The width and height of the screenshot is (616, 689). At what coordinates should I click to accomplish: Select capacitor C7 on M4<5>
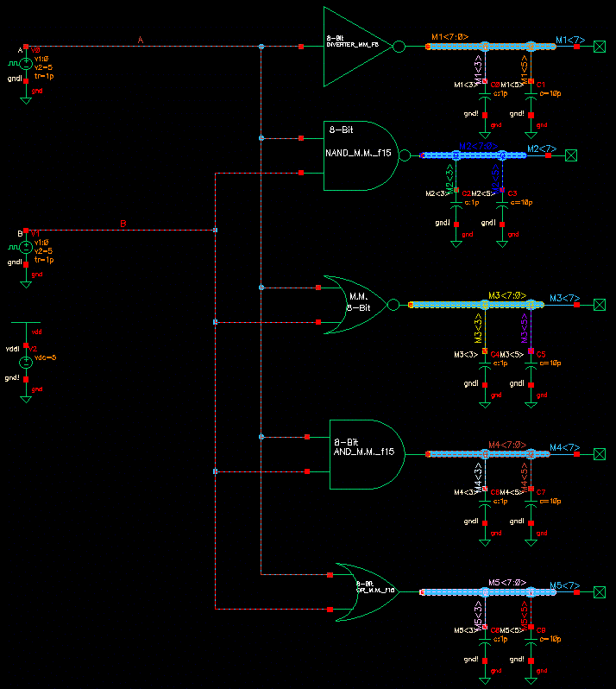pyautogui.click(x=531, y=503)
